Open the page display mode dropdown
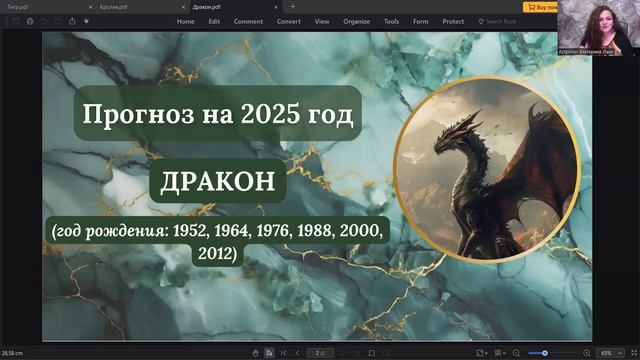Screen dimensions: 640x360 [482, 353]
